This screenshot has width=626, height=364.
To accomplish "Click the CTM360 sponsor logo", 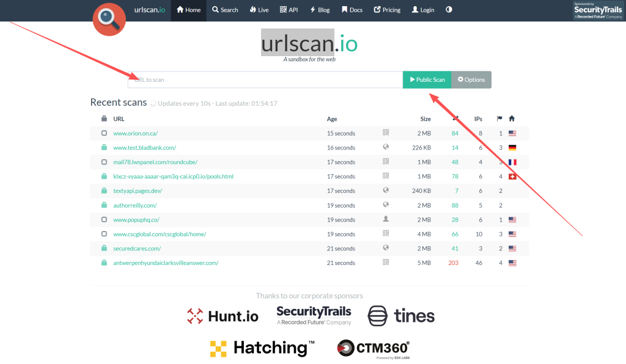I will 374,348.
